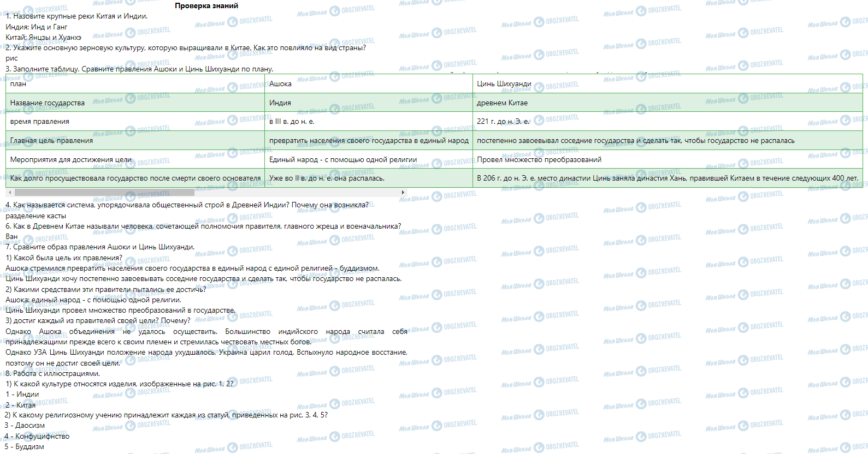
Task: Select the 'план' header cell
Action: pyautogui.click(x=18, y=84)
